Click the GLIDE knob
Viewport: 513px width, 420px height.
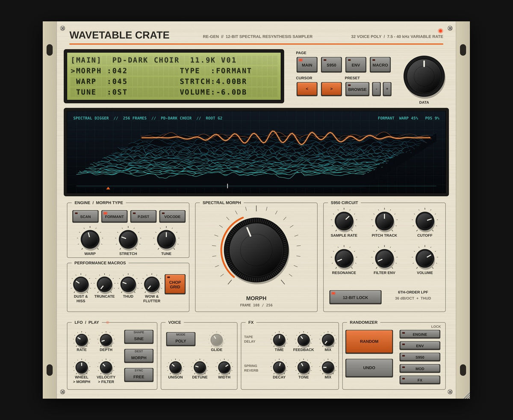pos(216,340)
